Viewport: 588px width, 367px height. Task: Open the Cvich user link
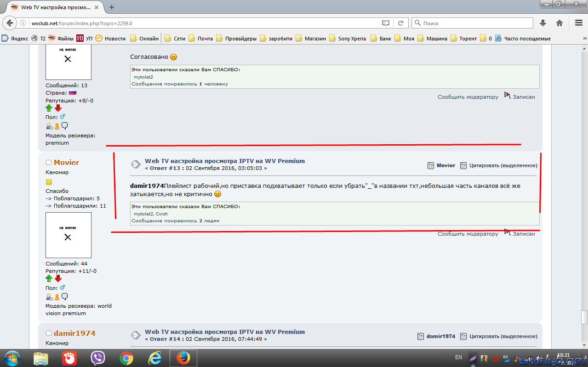[162, 214]
